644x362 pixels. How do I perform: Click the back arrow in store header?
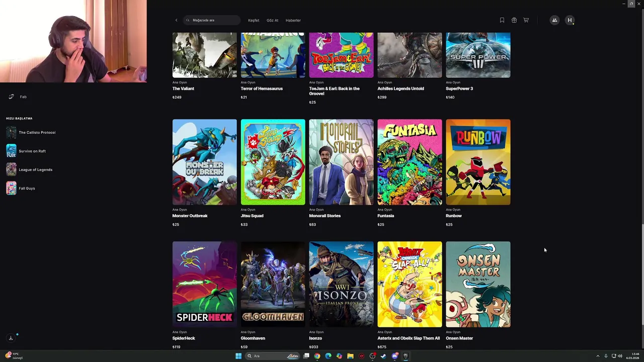pos(176,20)
